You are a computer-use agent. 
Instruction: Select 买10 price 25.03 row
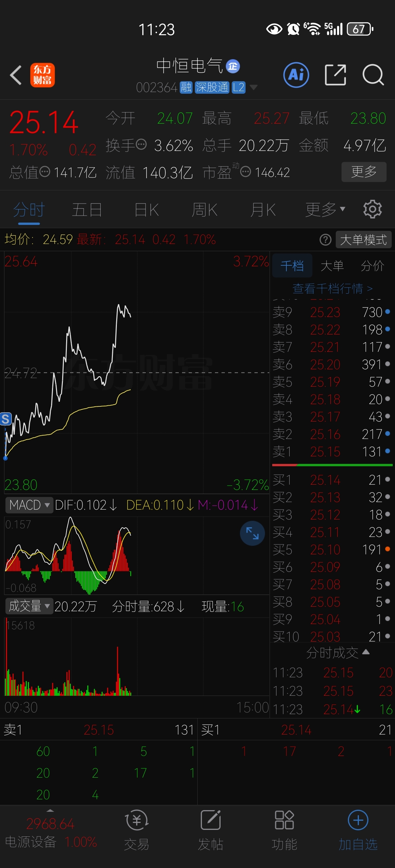(x=332, y=637)
